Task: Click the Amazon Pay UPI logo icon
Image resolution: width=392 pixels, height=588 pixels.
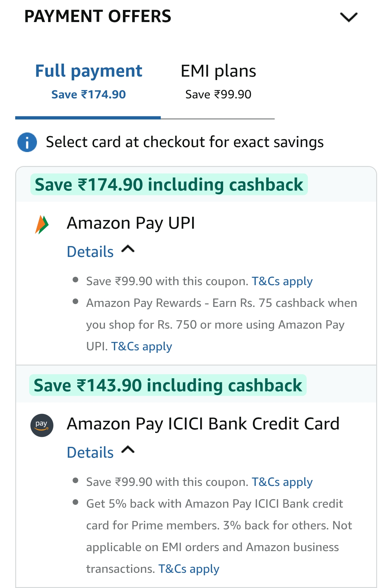Action: (42, 224)
